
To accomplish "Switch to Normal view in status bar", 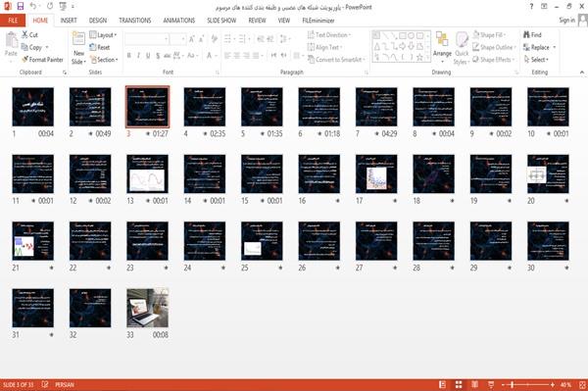I will [443, 384].
